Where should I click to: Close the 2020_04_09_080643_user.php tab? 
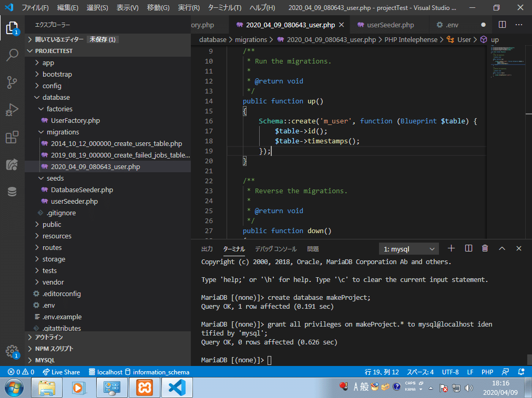click(x=341, y=25)
